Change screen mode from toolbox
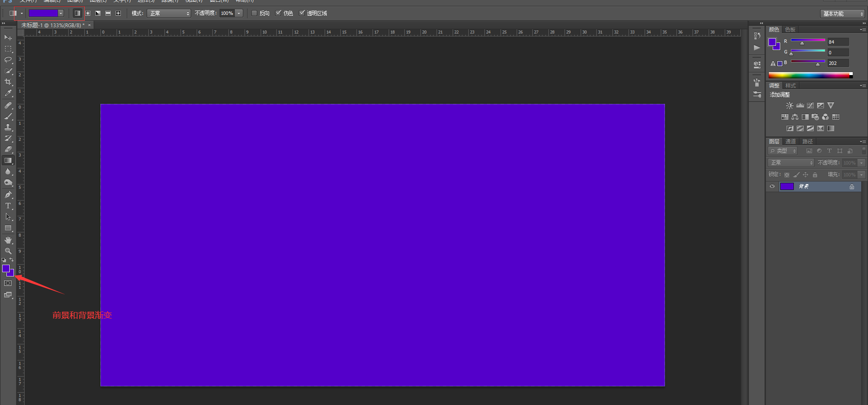The width and height of the screenshot is (868, 405). pos(8,295)
